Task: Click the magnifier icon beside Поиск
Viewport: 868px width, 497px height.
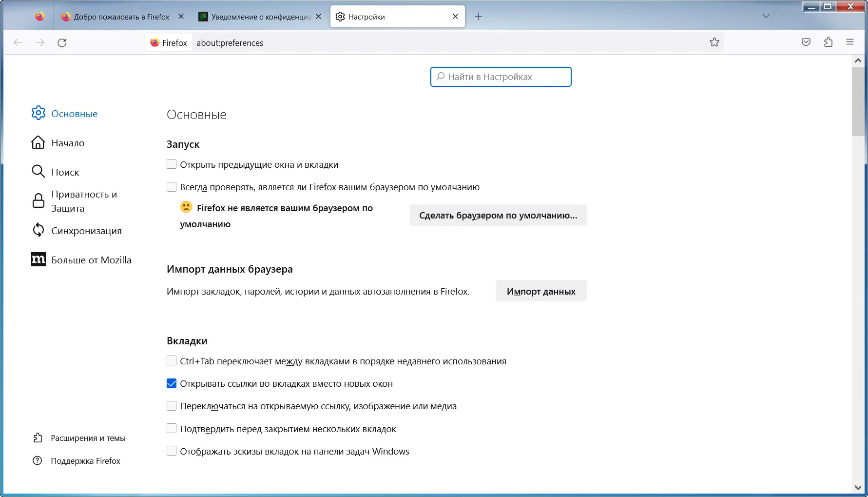Action: pyautogui.click(x=38, y=171)
